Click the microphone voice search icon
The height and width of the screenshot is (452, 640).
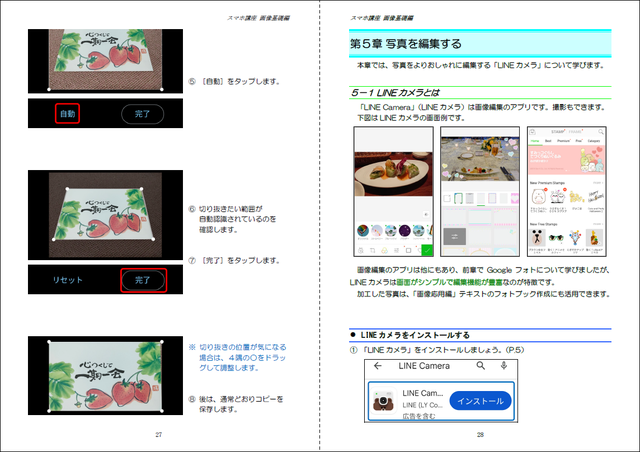click(504, 365)
